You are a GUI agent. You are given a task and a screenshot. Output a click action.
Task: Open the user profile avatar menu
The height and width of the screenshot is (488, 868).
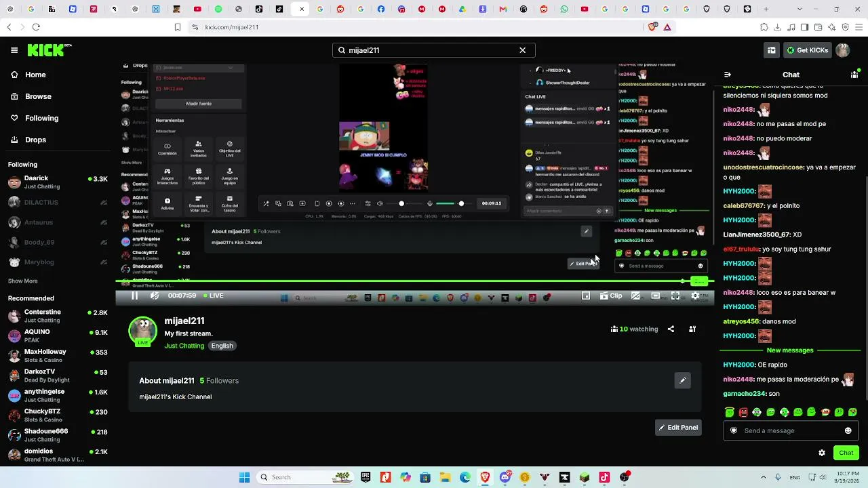pos(843,50)
